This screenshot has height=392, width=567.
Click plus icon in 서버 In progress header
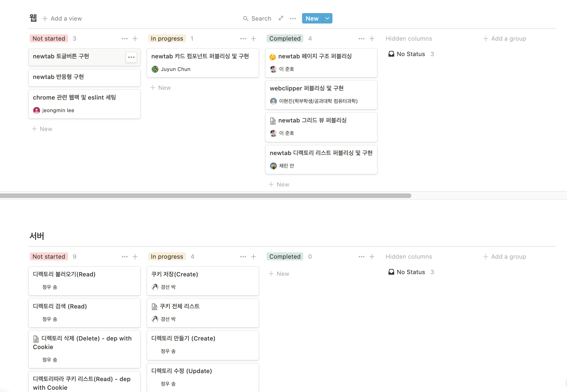coord(253,257)
